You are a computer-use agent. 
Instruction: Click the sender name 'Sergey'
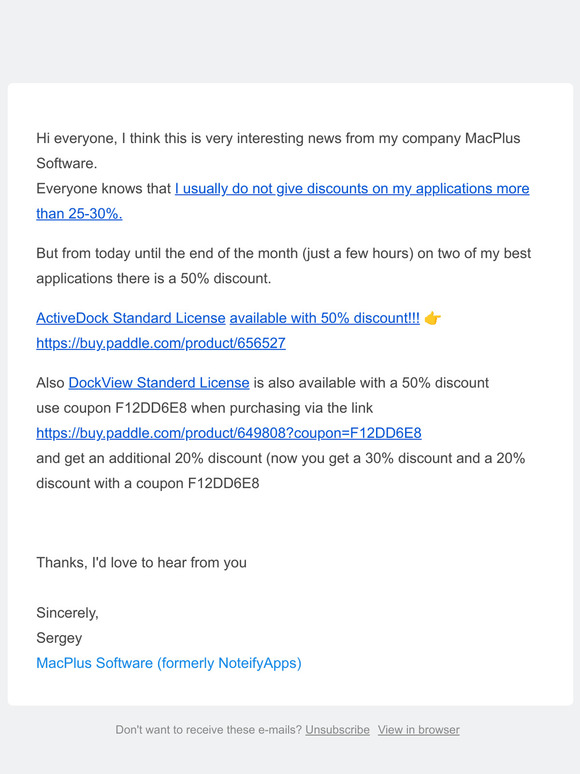tap(59, 638)
